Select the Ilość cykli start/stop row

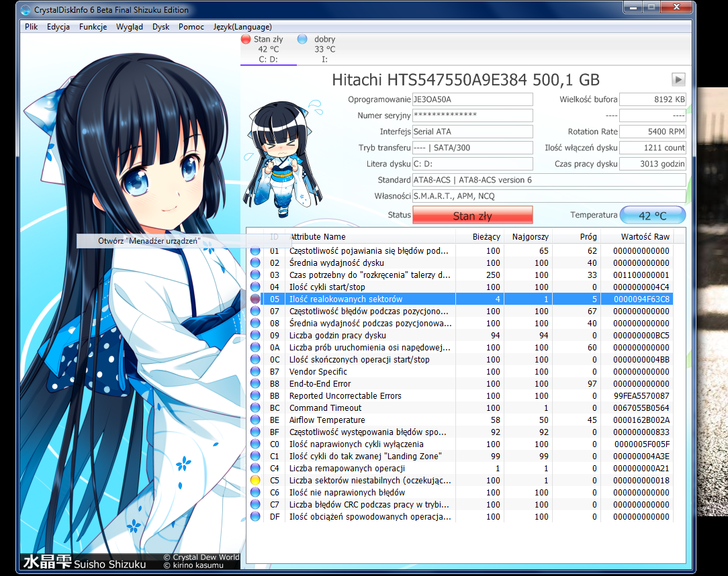pos(460,287)
